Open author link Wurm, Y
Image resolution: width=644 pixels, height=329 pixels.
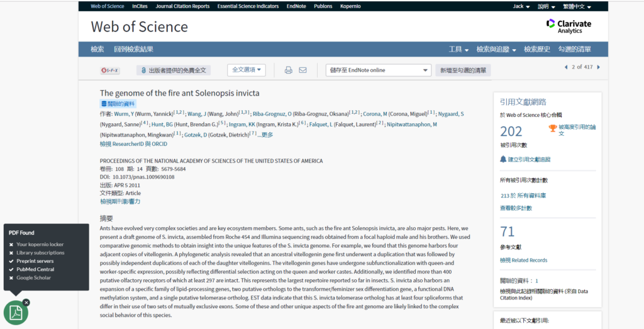[x=121, y=114]
